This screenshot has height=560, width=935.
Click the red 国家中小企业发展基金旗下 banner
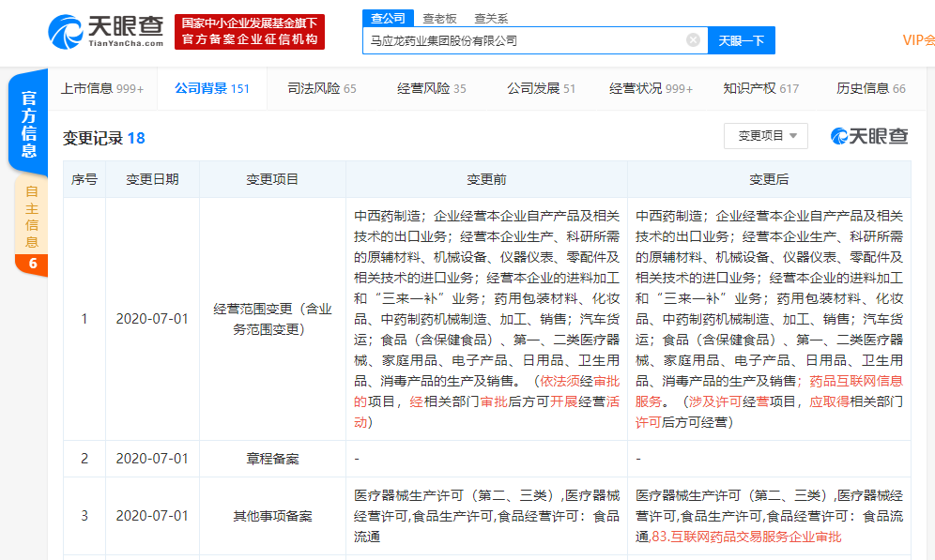point(250,32)
